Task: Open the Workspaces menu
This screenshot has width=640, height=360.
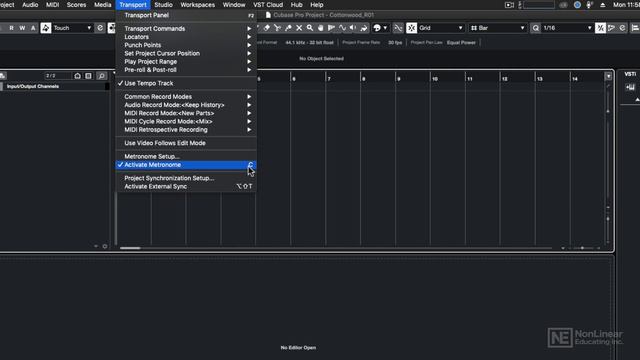Action: 198,5
